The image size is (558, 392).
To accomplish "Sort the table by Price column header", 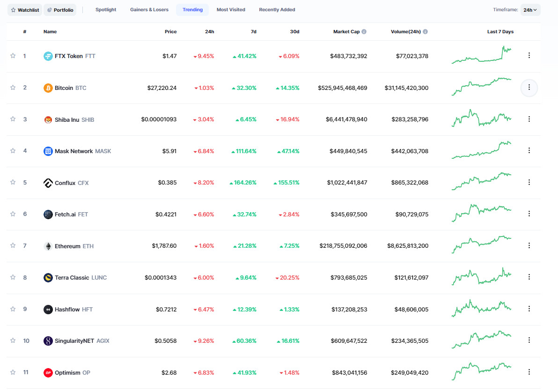I will coord(170,32).
